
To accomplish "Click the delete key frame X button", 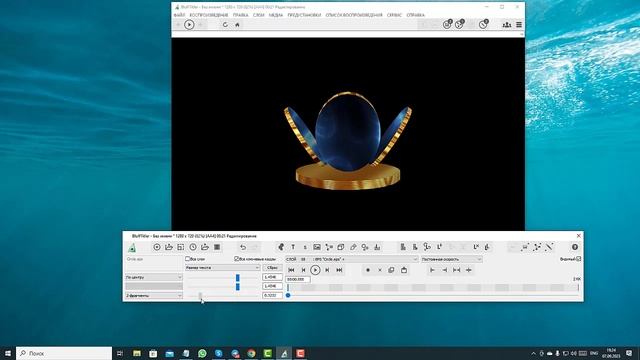I will [x=380, y=270].
